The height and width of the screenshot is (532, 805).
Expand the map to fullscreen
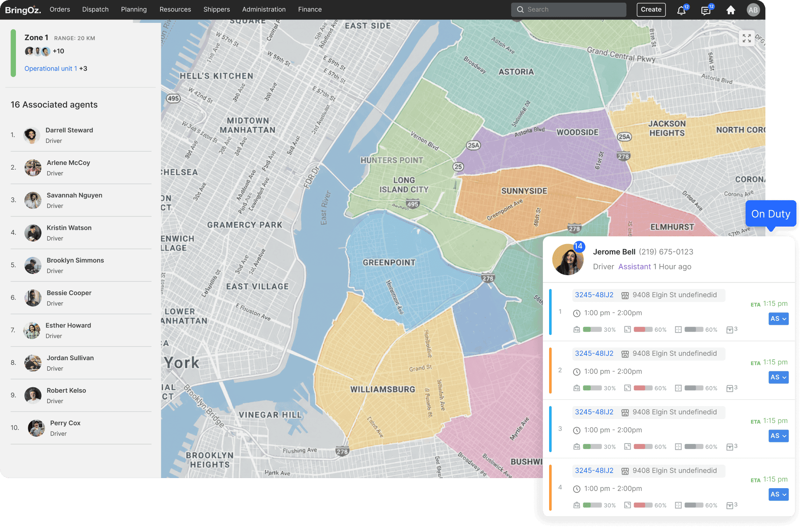(x=746, y=38)
